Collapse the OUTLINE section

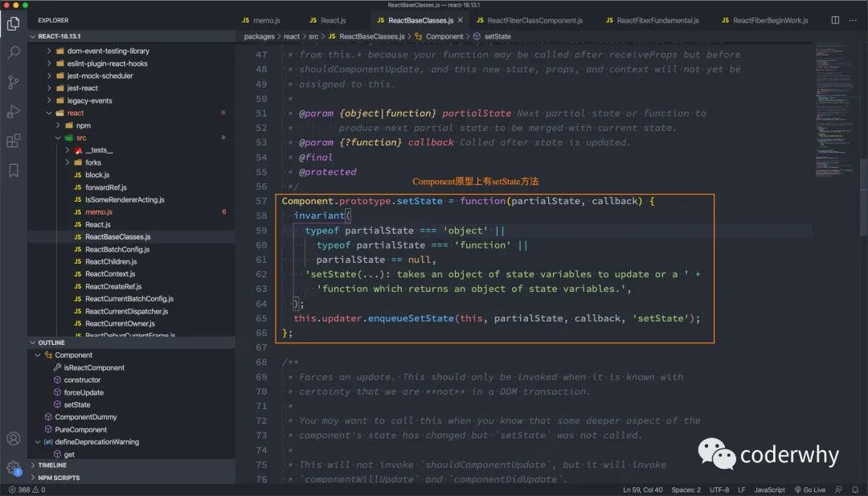[131, 342]
